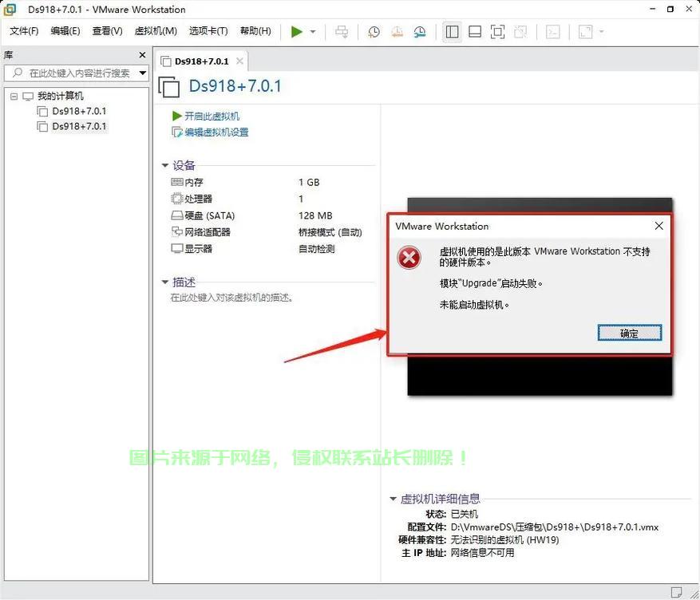The image size is (700, 600).
Task: Click the green power-on play toolbar button
Action: pos(296,32)
